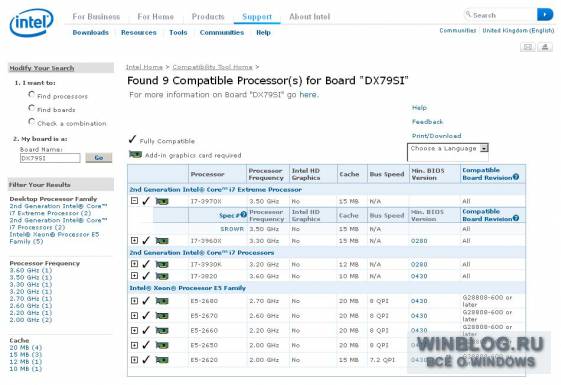Click the SR0WR spec number cell
The height and width of the screenshot is (385, 561).
click(x=232, y=229)
